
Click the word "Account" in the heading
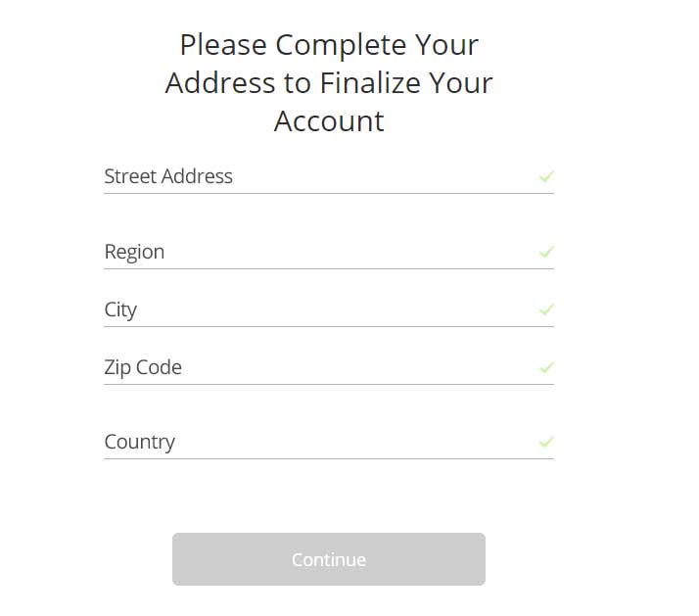pos(329,121)
